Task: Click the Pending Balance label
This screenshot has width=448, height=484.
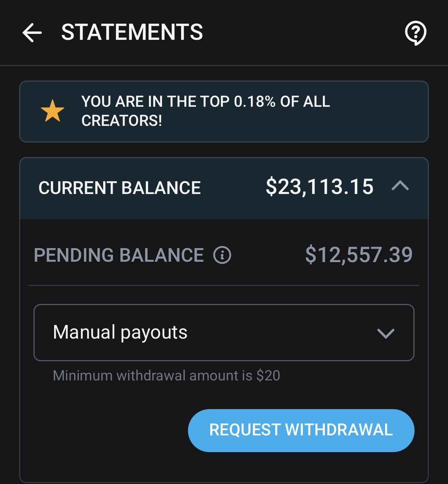Action: tap(119, 255)
